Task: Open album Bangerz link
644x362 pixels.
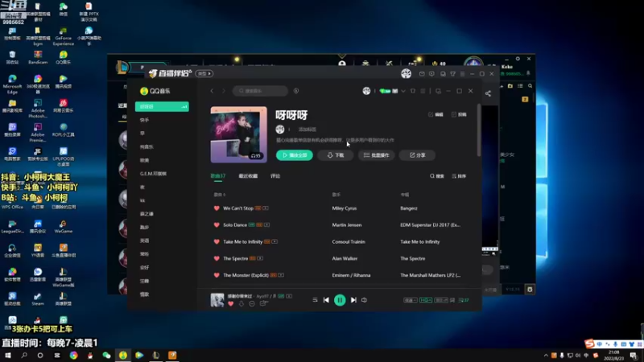Action: [x=409, y=208]
